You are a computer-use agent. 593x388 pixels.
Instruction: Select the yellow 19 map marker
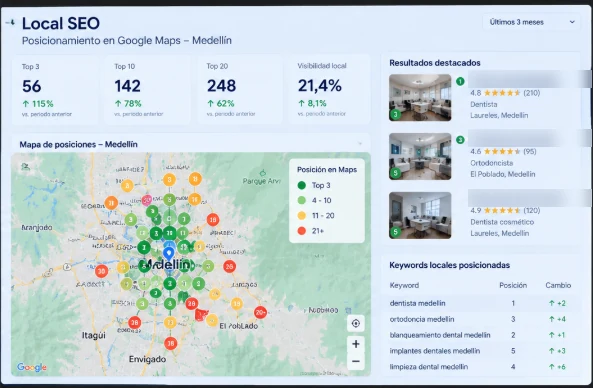[x=236, y=303]
